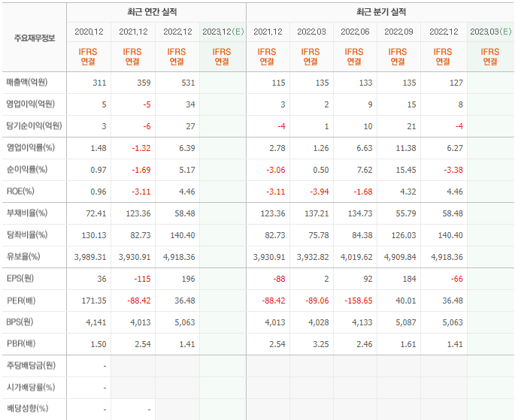The width and height of the screenshot is (515, 420).
Task: Select the annual 2023.12(E) column header
Action: 223,32
